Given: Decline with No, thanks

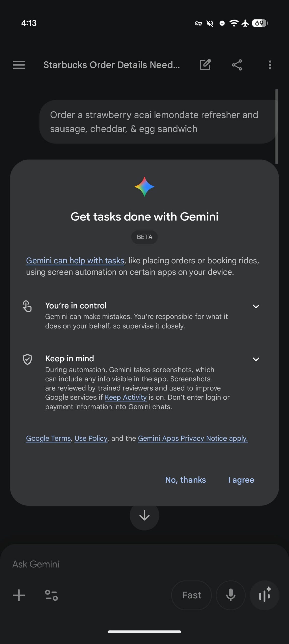Looking at the screenshot, I should click(185, 480).
